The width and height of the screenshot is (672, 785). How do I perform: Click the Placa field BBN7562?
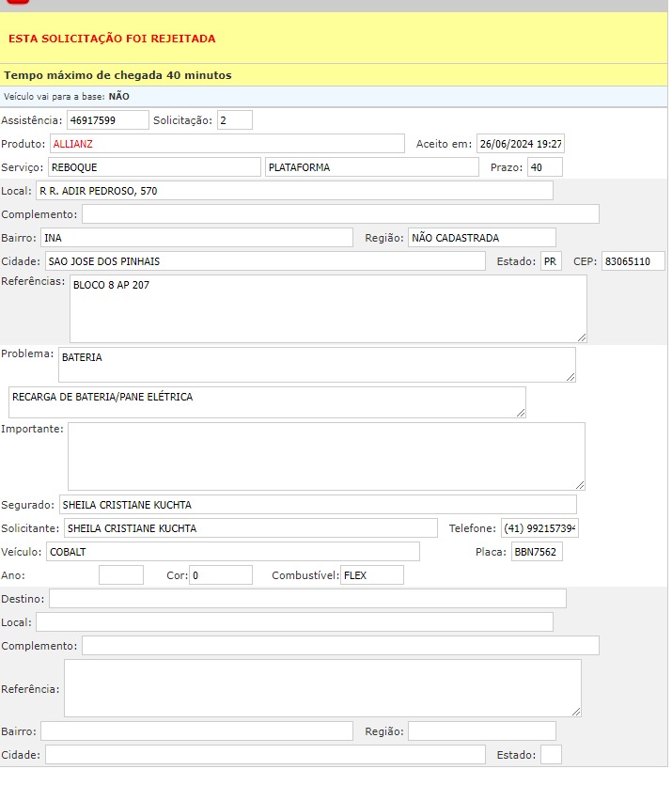tap(536, 552)
